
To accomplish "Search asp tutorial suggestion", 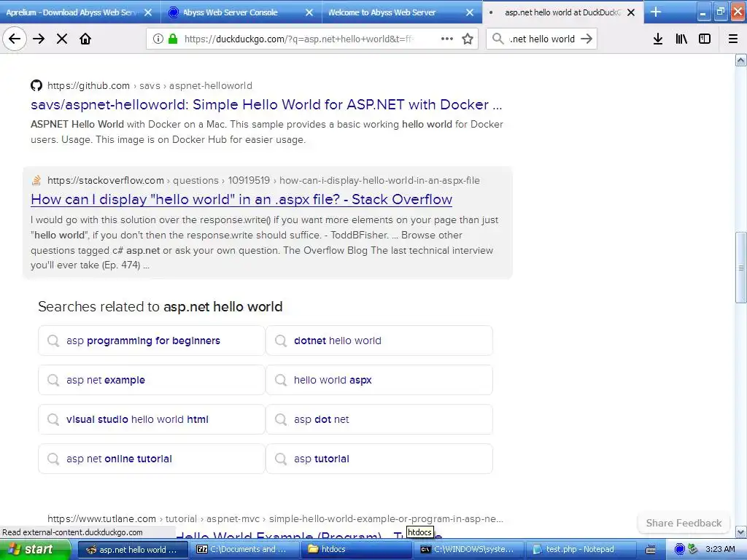I will coord(379,459).
